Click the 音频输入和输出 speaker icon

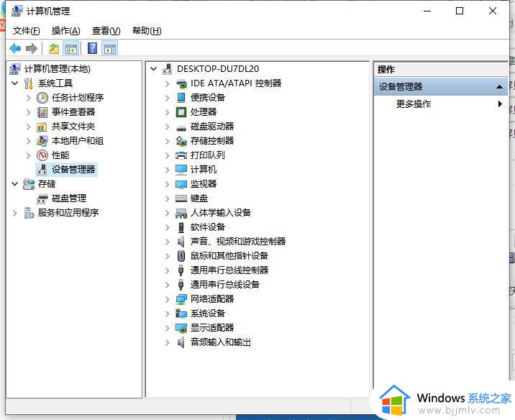181,342
